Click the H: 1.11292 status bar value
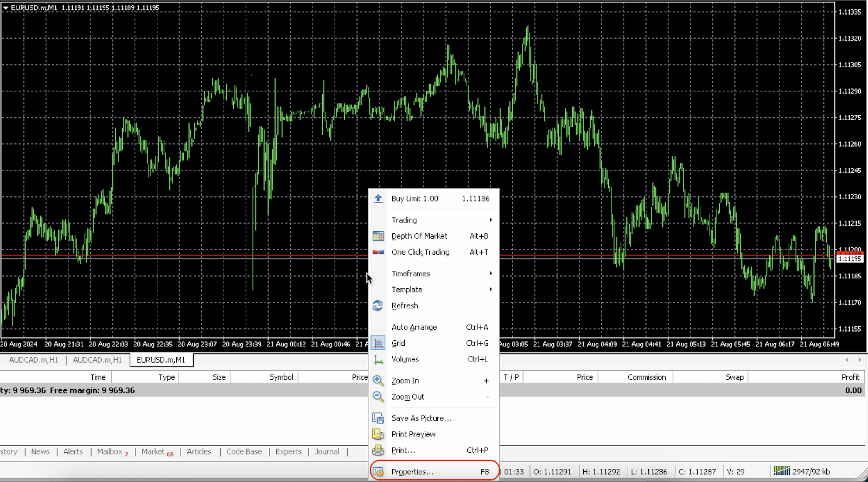Viewport: 868px width, 482px height. pyautogui.click(x=601, y=472)
